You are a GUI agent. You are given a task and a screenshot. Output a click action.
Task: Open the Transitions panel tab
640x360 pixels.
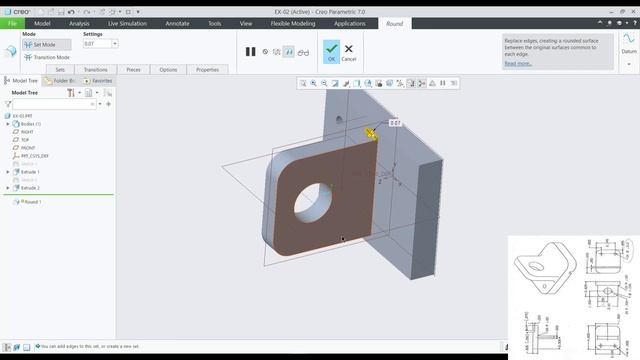pos(96,70)
